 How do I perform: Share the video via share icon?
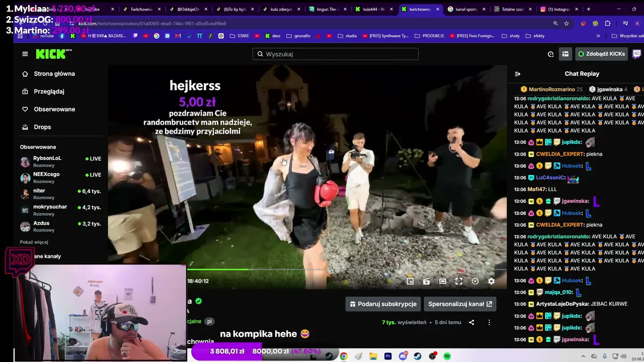coord(471,322)
